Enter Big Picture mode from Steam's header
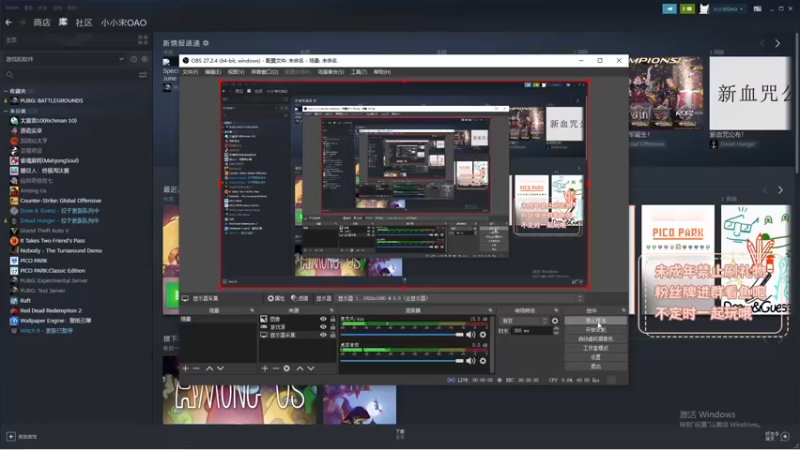The width and height of the screenshot is (800, 450). tap(758, 9)
